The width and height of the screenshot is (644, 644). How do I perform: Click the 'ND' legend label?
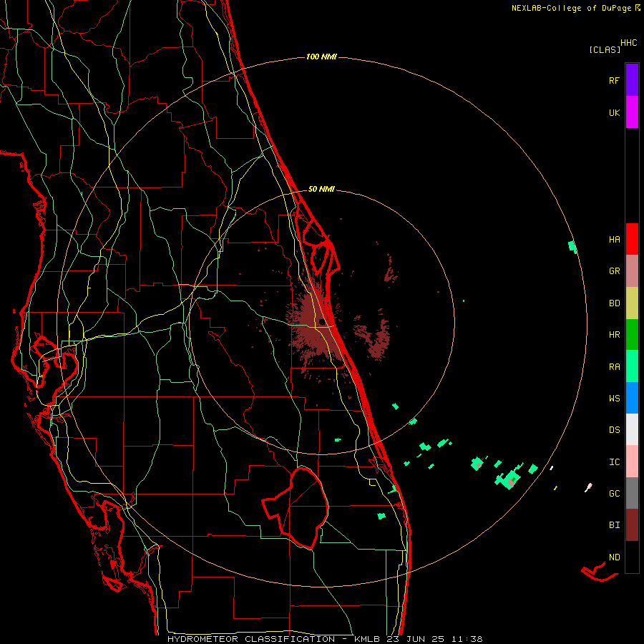tap(614, 557)
